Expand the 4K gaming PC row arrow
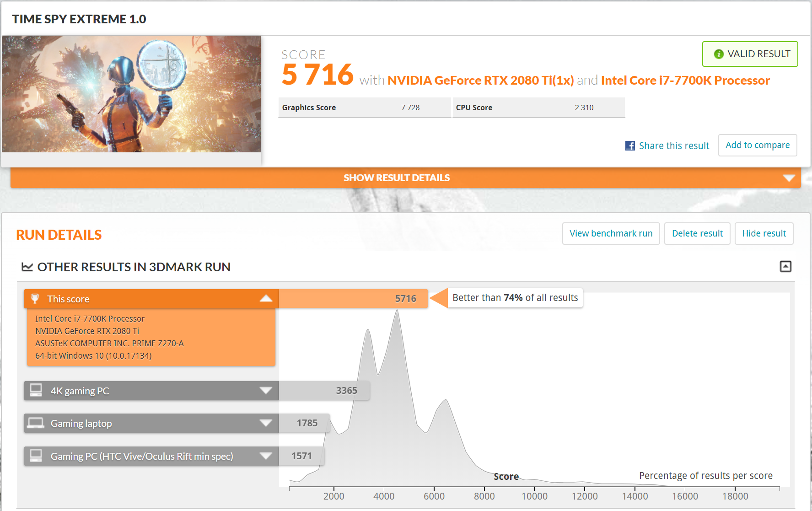812x511 pixels. [266, 390]
